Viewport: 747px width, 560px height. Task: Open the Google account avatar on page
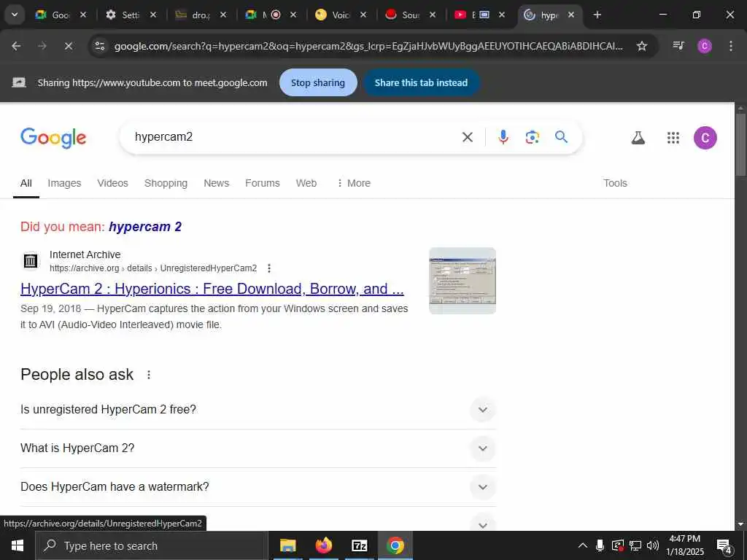[705, 138]
